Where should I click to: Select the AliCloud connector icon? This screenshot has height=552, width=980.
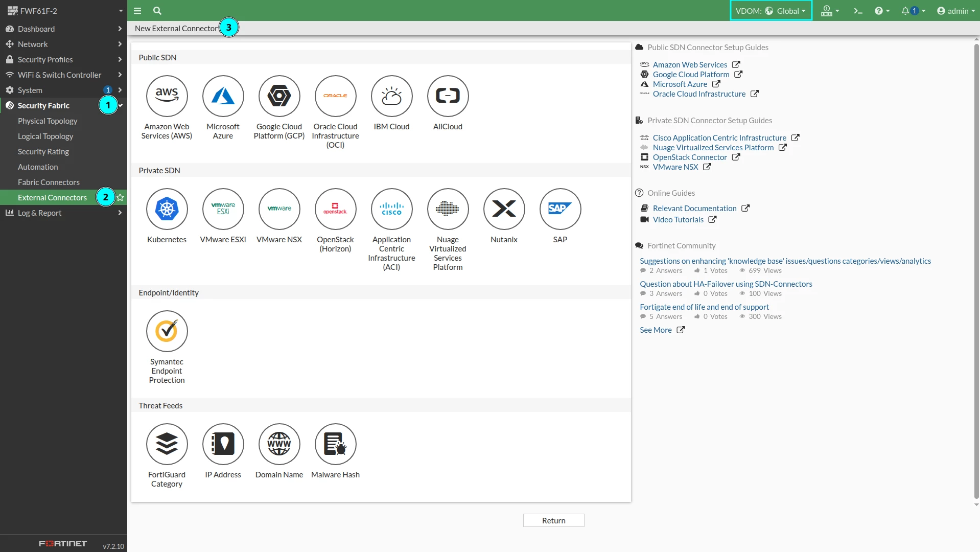[448, 96]
